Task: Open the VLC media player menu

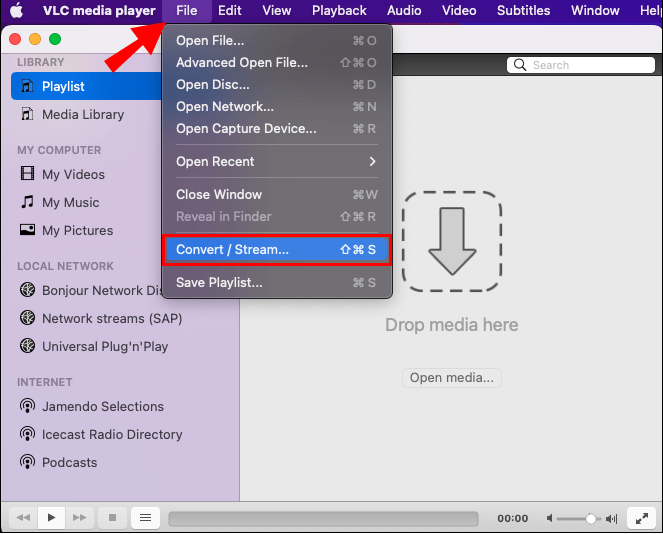Action: 99,10
